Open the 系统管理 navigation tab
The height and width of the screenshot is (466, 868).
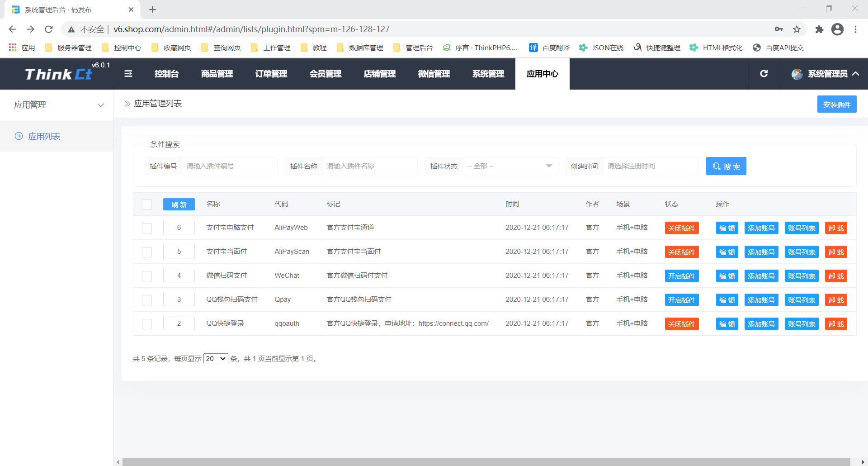[x=488, y=74]
